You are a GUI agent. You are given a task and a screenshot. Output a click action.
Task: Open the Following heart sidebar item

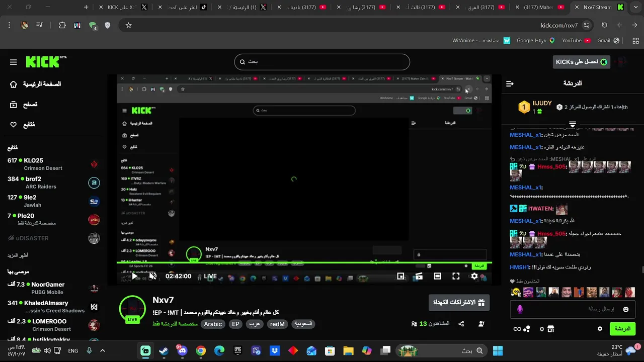pos(23,124)
